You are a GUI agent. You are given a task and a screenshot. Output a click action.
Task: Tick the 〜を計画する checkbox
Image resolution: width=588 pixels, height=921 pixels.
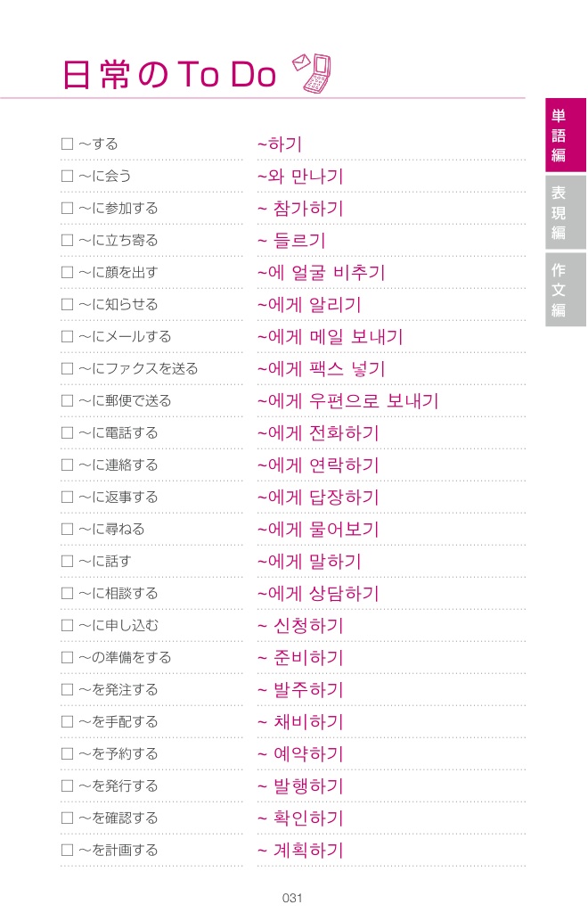click(67, 850)
